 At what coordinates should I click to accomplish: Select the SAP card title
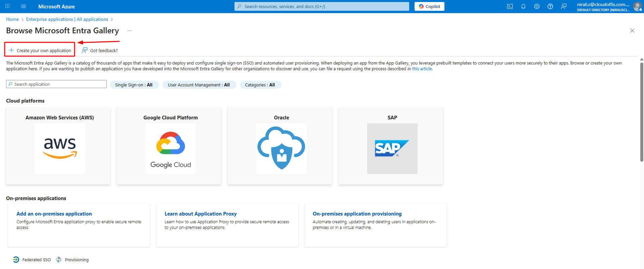(x=392, y=118)
